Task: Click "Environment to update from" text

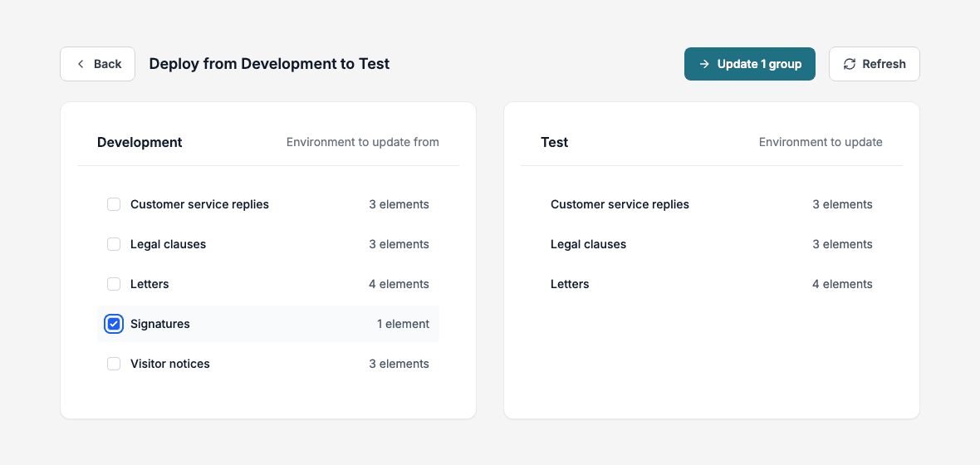Action: click(362, 142)
